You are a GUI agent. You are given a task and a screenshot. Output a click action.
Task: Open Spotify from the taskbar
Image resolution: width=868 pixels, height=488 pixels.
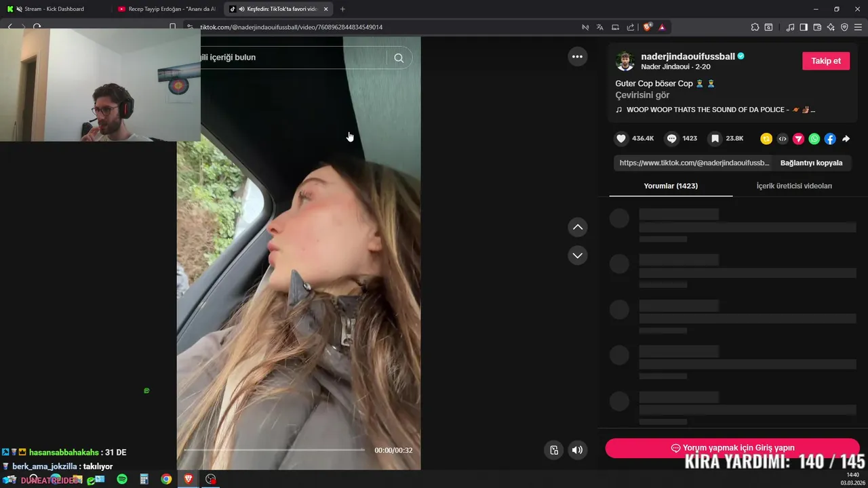click(x=122, y=479)
